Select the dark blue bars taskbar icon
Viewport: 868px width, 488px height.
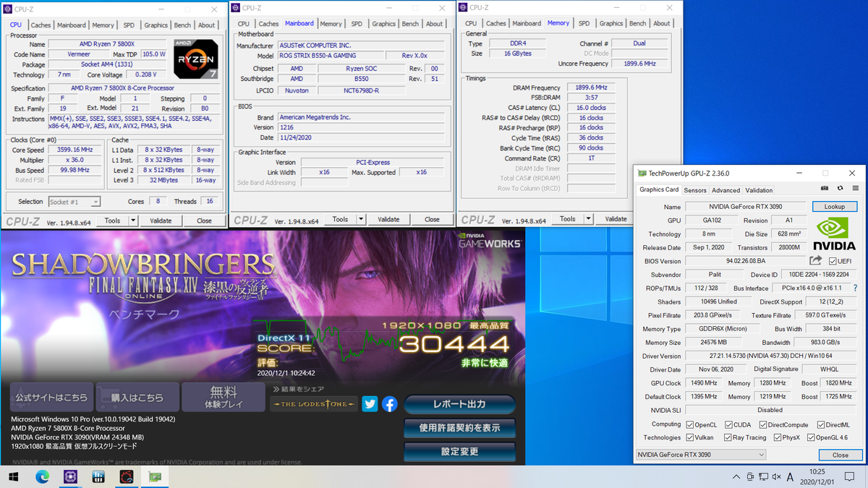click(98, 476)
